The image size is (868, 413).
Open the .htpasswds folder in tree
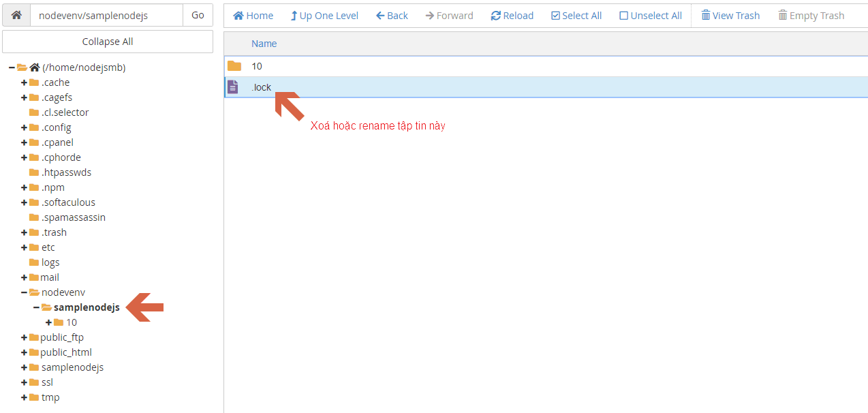coord(66,172)
